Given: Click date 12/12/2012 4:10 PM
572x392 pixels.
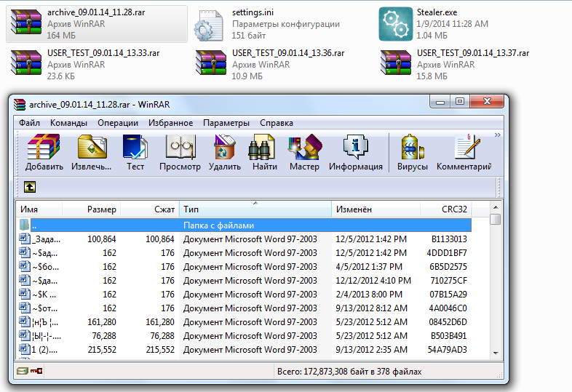Looking at the screenshot, I should coord(373,281).
